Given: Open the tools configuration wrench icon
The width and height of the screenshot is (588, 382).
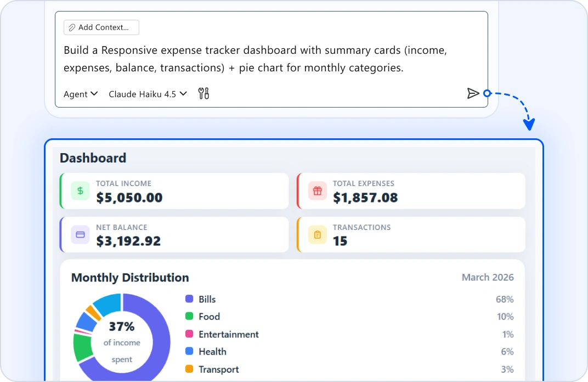Looking at the screenshot, I should (x=203, y=93).
